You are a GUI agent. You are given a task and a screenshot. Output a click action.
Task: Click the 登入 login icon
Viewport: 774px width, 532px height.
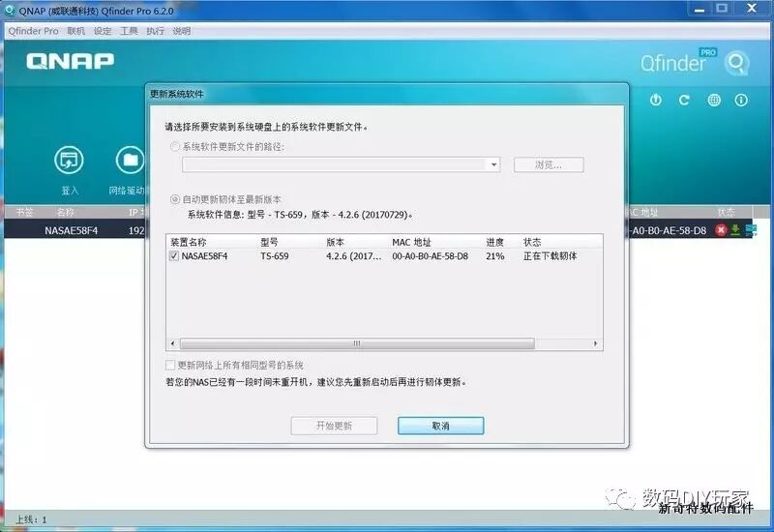[69, 160]
